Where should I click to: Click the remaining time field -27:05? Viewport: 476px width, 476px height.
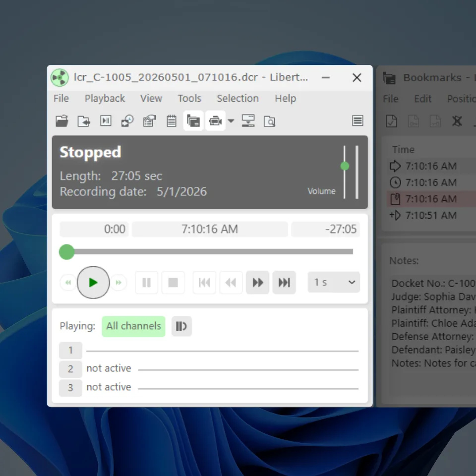[x=325, y=229]
